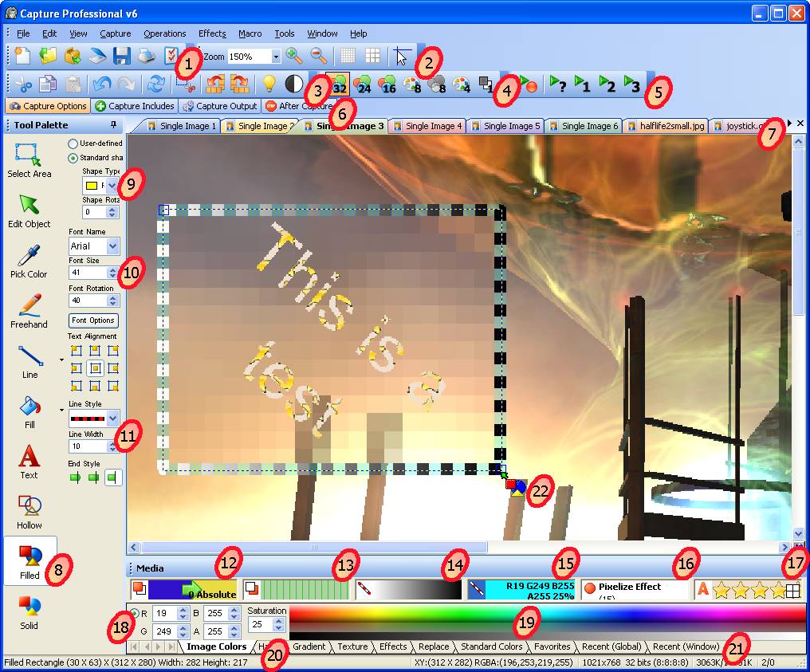The image size is (810, 672).
Task: Switch to the Single Image 4 tab
Action: (428, 126)
